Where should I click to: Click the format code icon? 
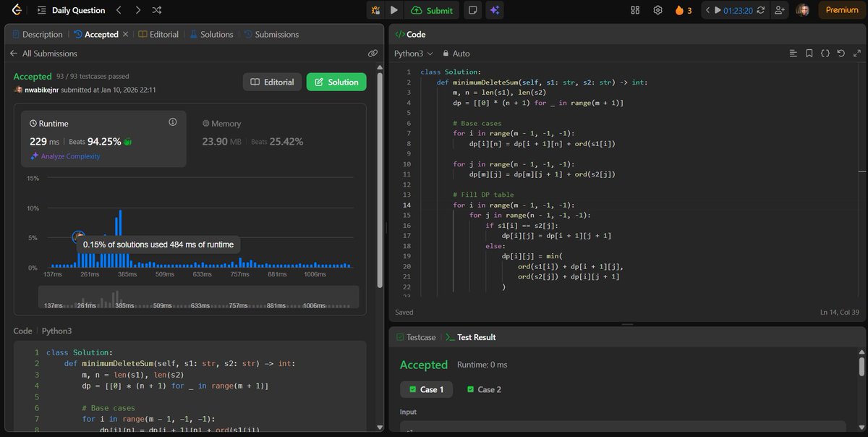pos(793,54)
